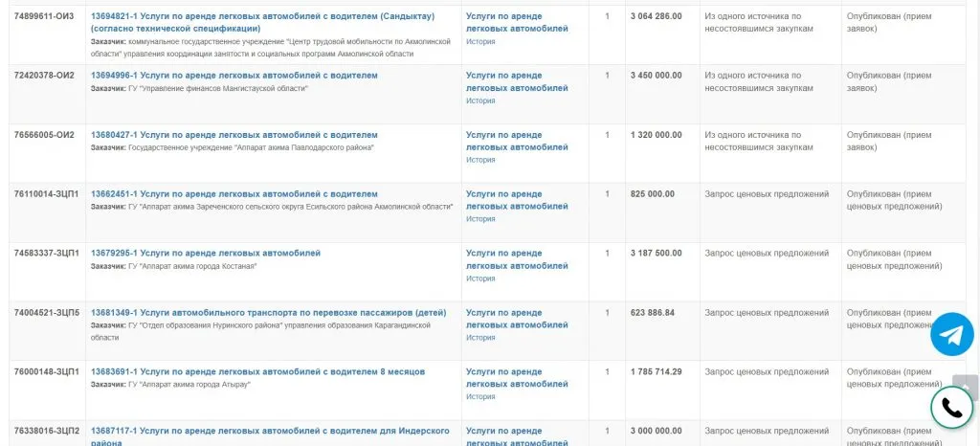Open lot 13680427-1 title link
The image size is (980, 446).
click(234, 135)
